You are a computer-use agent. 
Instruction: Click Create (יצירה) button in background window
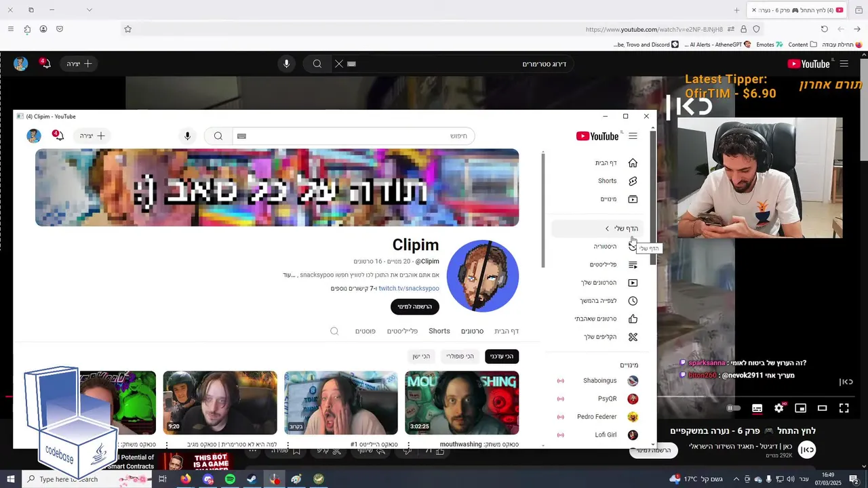[x=79, y=64]
